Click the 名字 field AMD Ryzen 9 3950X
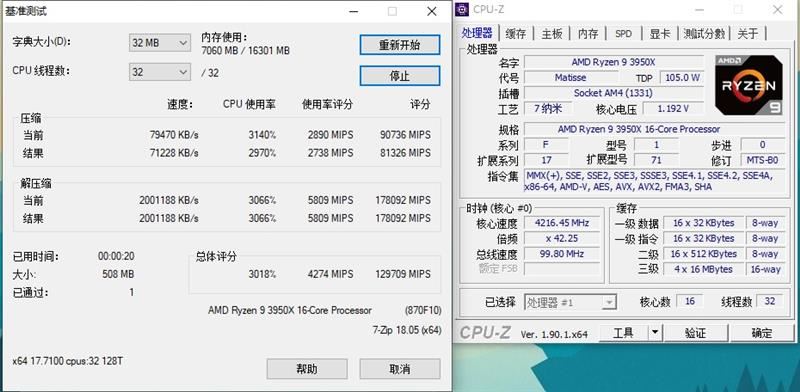The width and height of the screenshot is (800, 392). (x=613, y=62)
